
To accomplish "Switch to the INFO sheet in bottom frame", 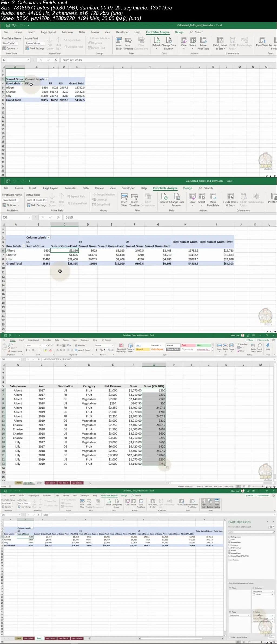I will pyautogui.click(x=18, y=638).
